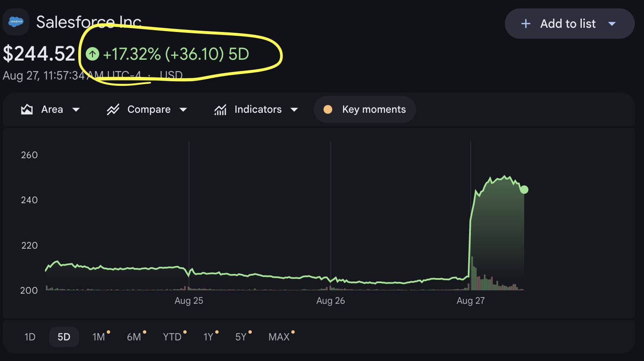Image resolution: width=644 pixels, height=361 pixels.
Task: Expand the Add to list dropdown arrow
Action: click(612, 24)
